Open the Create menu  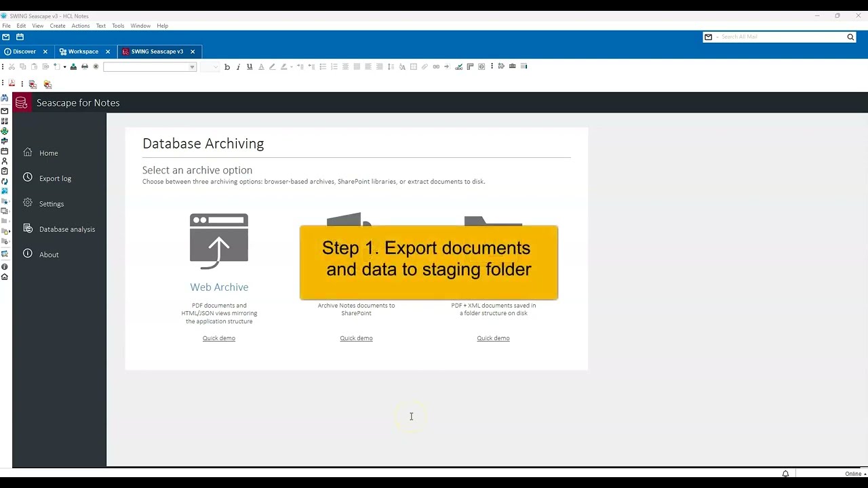click(58, 26)
